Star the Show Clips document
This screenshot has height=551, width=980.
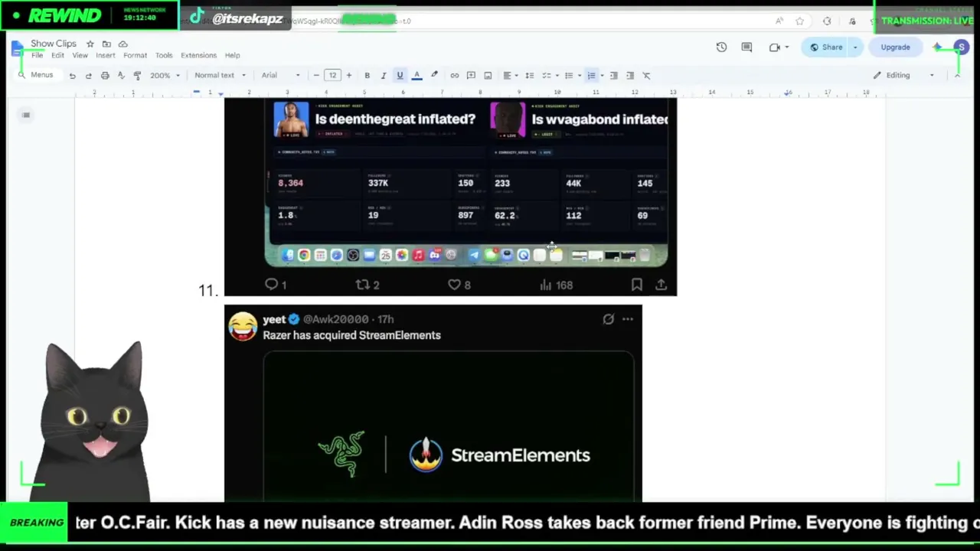point(90,44)
